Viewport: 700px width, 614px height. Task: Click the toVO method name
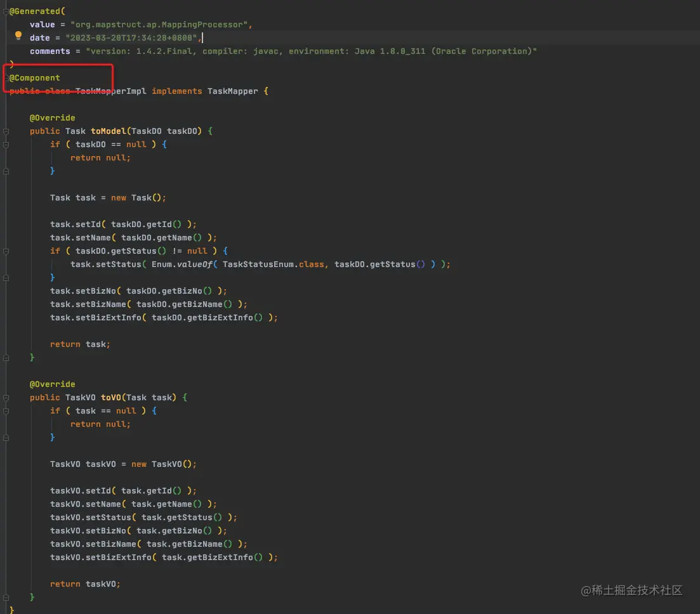click(x=110, y=398)
